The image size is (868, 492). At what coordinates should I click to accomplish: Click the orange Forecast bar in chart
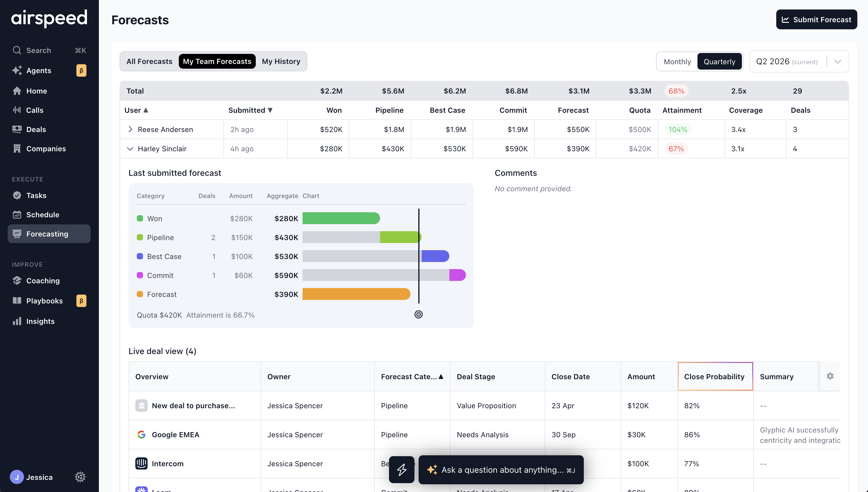[x=356, y=294]
